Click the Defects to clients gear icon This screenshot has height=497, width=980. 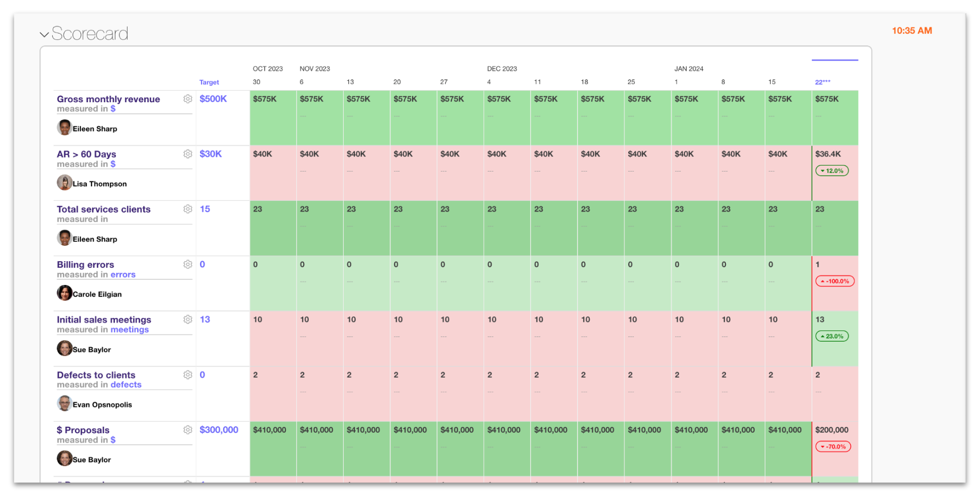point(188,375)
